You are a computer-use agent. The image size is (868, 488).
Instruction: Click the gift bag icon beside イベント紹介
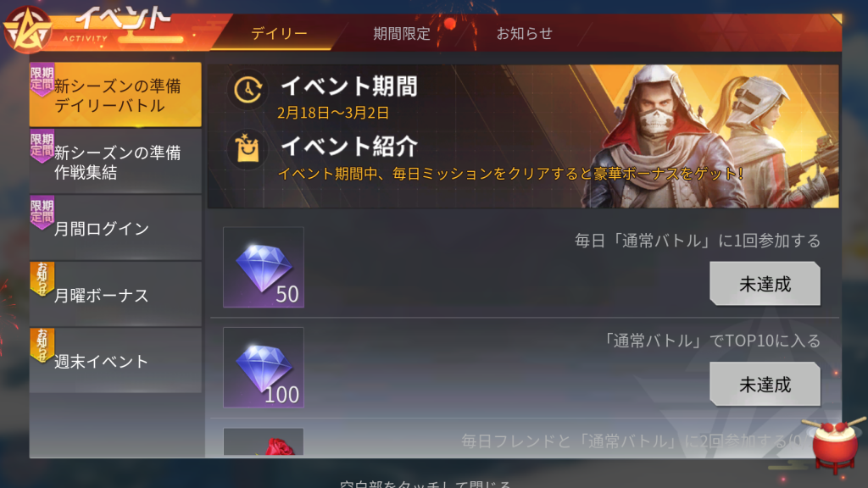tap(248, 148)
